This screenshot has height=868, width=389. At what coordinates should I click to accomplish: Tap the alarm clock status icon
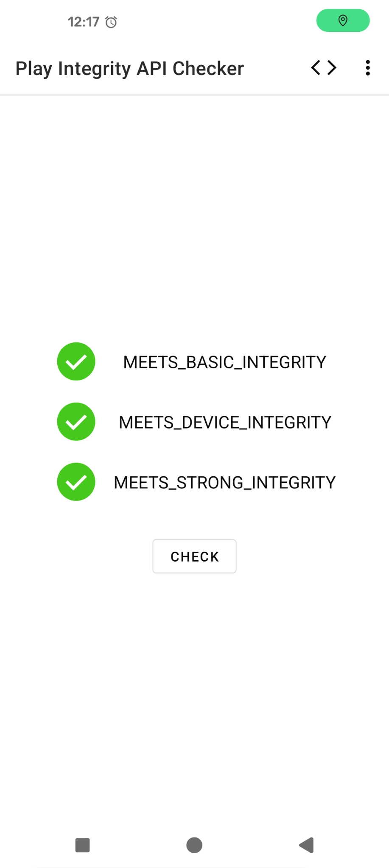click(x=111, y=22)
